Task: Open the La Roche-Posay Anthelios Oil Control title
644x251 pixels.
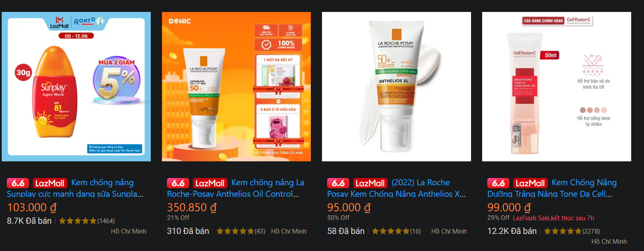Action: coord(235,188)
